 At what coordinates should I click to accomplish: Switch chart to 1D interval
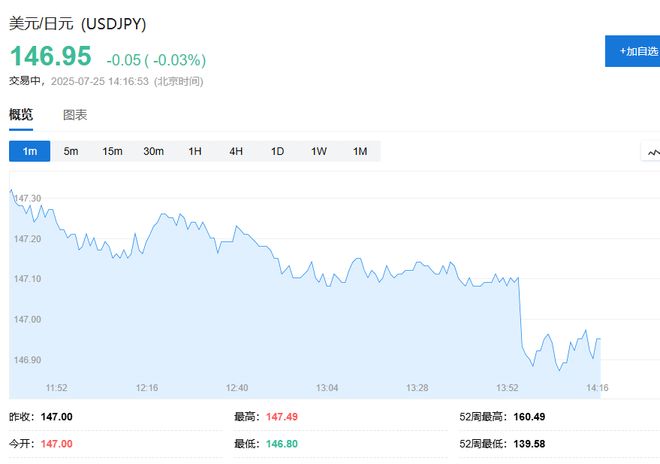pyautogui.click(x=277, y=151)
